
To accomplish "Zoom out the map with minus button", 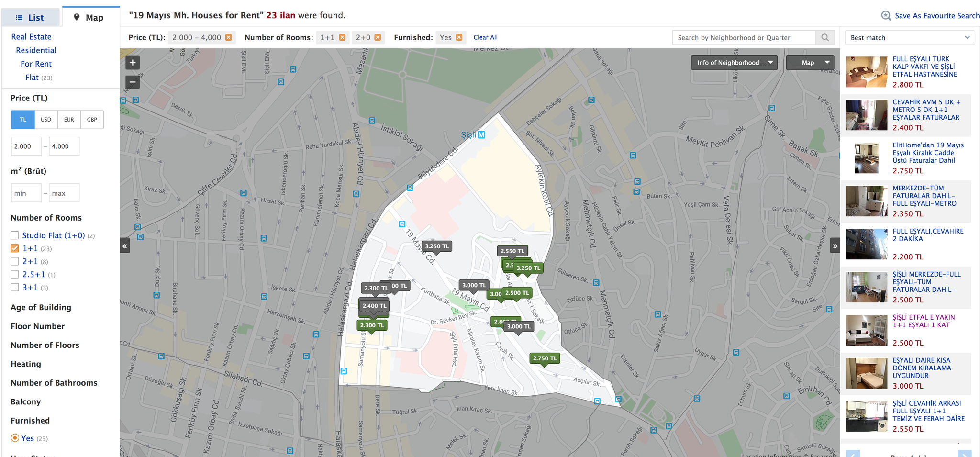I will [133, 82].
